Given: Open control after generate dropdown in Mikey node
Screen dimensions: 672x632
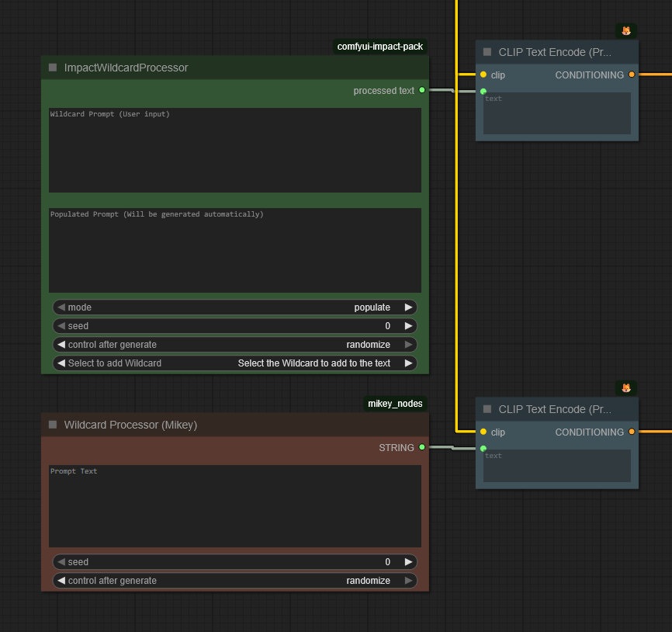Looking at the screenshot, I should 234,581.
